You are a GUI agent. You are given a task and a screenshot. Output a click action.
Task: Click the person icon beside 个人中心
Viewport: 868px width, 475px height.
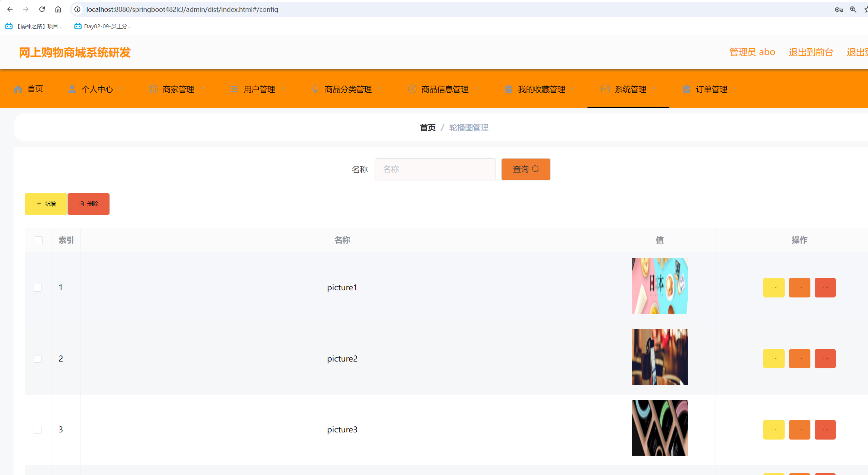72,89
